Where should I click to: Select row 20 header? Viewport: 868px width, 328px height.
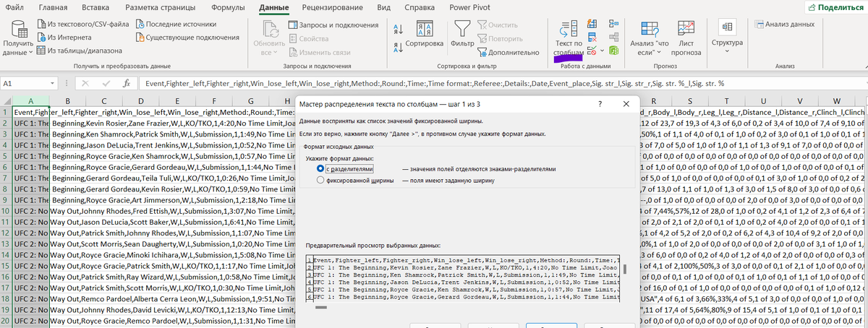tap(7, 321)
